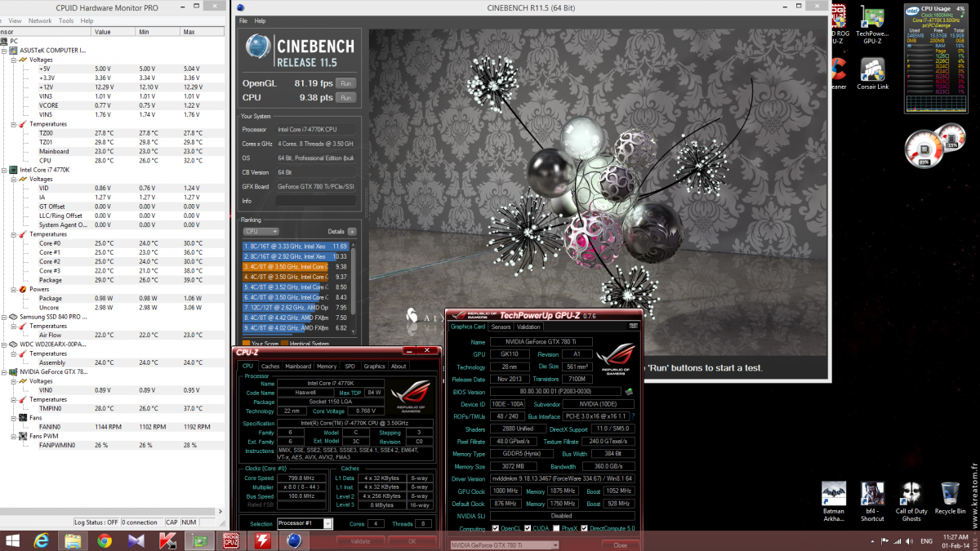Toggle the DirectCompute 5.0 checkbox
This screenshot has width=980, height=551.
(x=583, y=529)
